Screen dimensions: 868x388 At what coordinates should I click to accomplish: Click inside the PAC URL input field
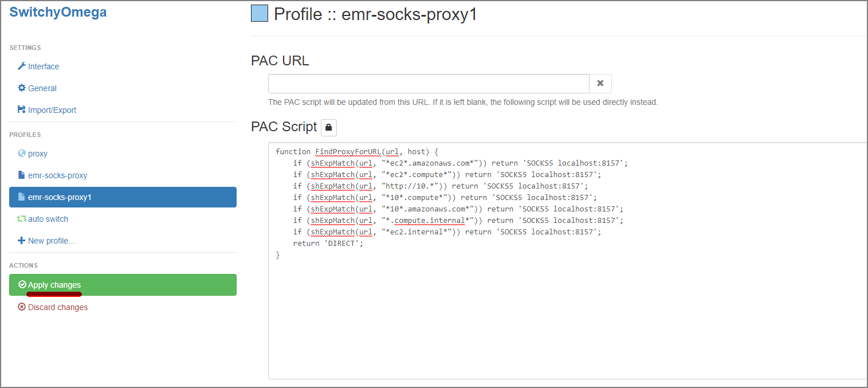(429, 84)
